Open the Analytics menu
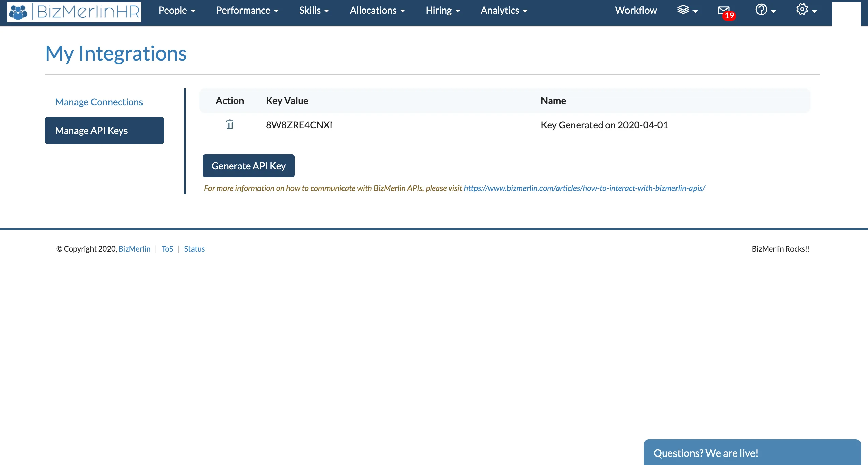 click(x=504, y=11)
